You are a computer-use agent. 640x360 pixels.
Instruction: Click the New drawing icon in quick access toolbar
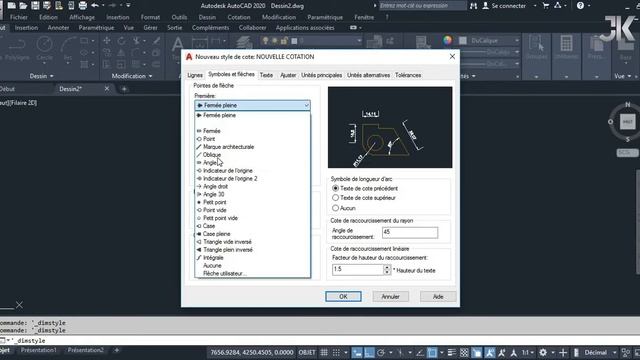point(11,6)
